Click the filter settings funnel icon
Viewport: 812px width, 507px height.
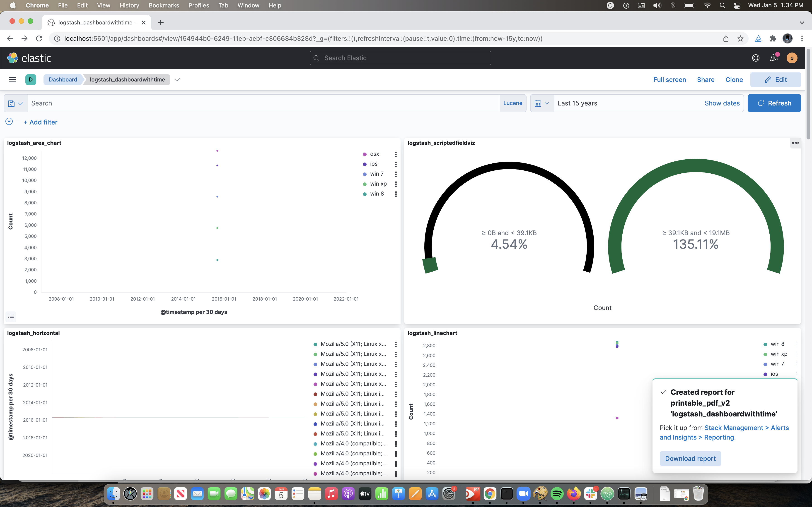click(9, 122)
